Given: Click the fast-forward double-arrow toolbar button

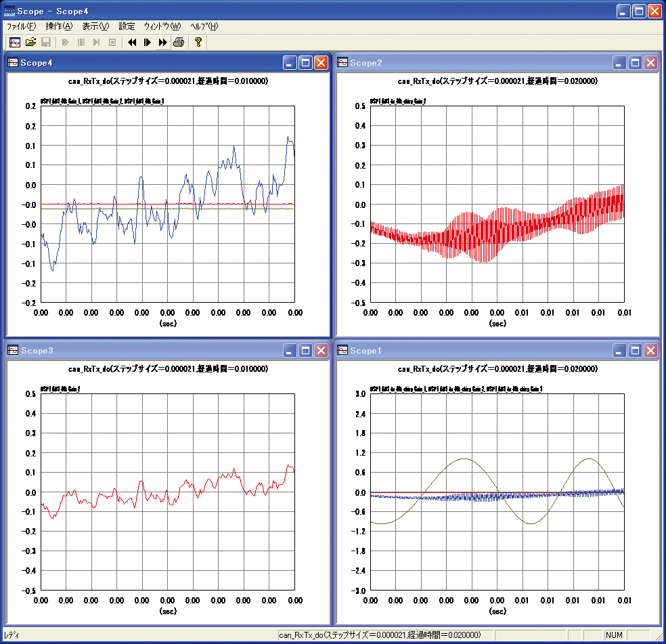Looking at the screenshot, I should pos(162,42).
